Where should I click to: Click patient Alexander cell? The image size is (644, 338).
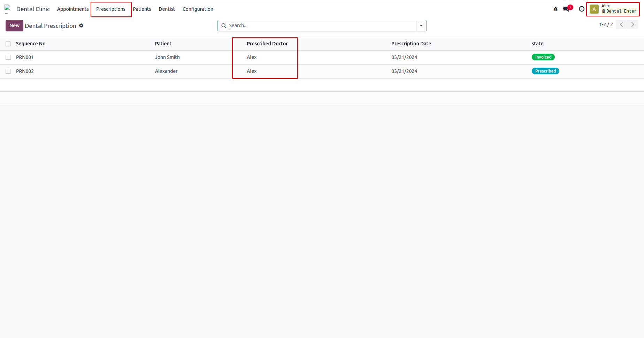[x=166, y=71]
